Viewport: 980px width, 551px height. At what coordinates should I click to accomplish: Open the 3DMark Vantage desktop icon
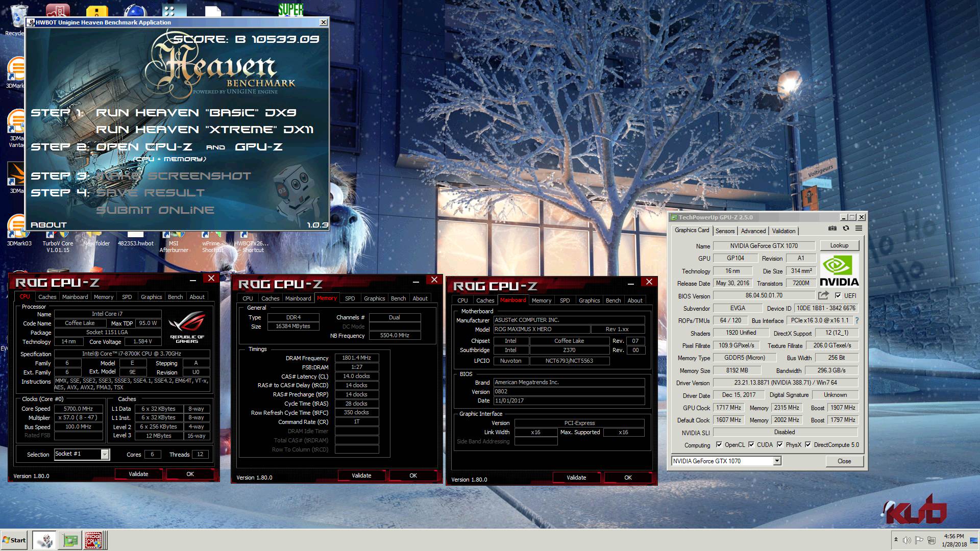[x=16, y=129]
